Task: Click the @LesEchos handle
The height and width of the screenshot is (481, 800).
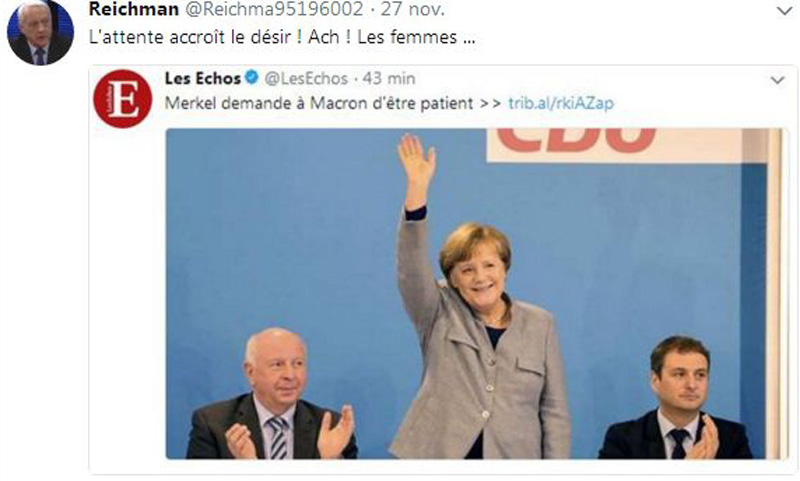Action: tap(306, 78)
